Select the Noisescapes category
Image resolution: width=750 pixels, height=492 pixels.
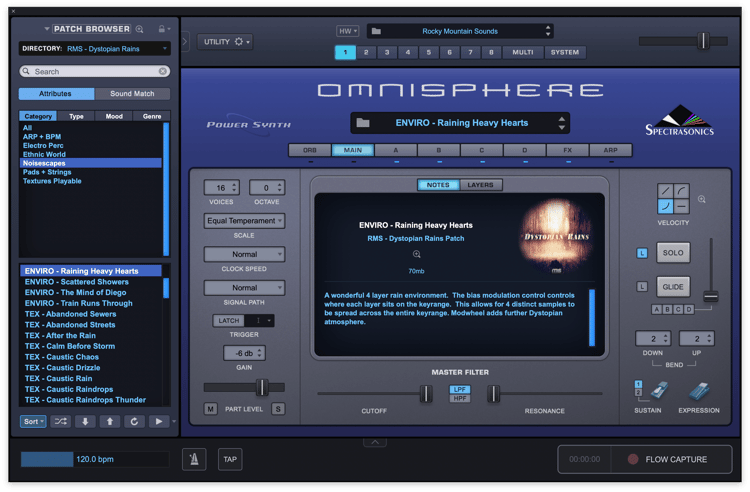tap(91, 163)
